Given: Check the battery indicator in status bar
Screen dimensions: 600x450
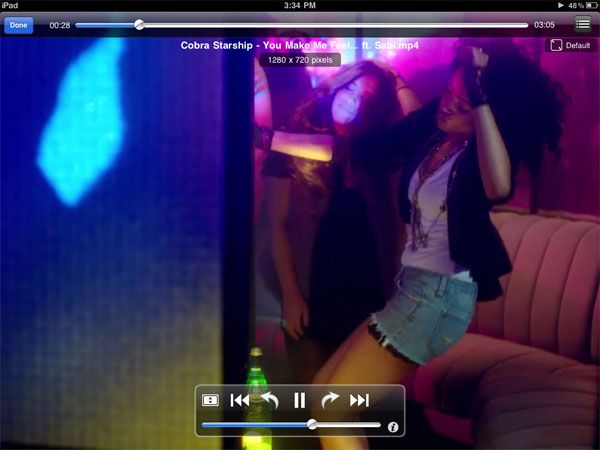Looking at the screenshot, I should tap(592, 5).
